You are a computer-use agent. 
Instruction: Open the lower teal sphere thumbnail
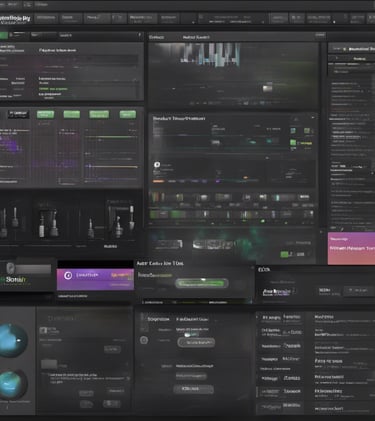coord(13,385)
